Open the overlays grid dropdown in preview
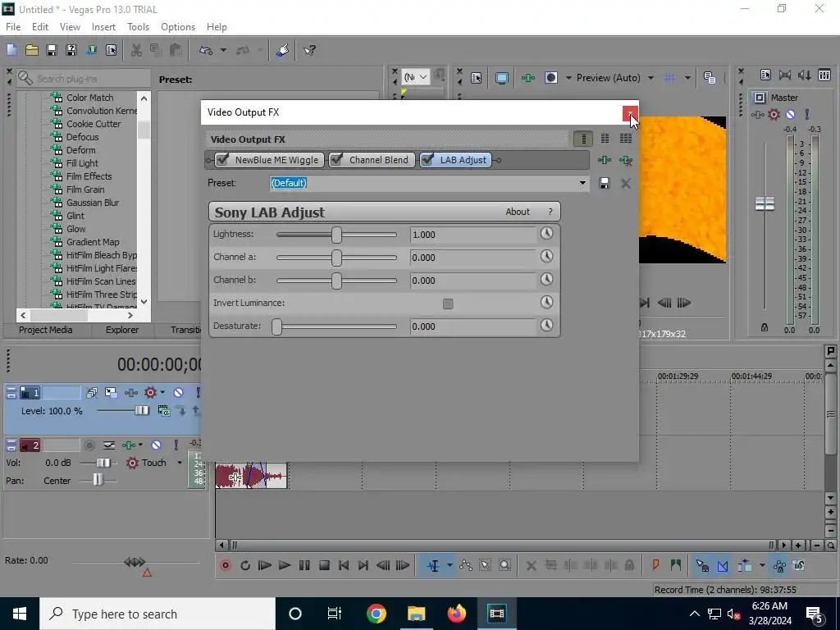 click(x=687, y=78)
